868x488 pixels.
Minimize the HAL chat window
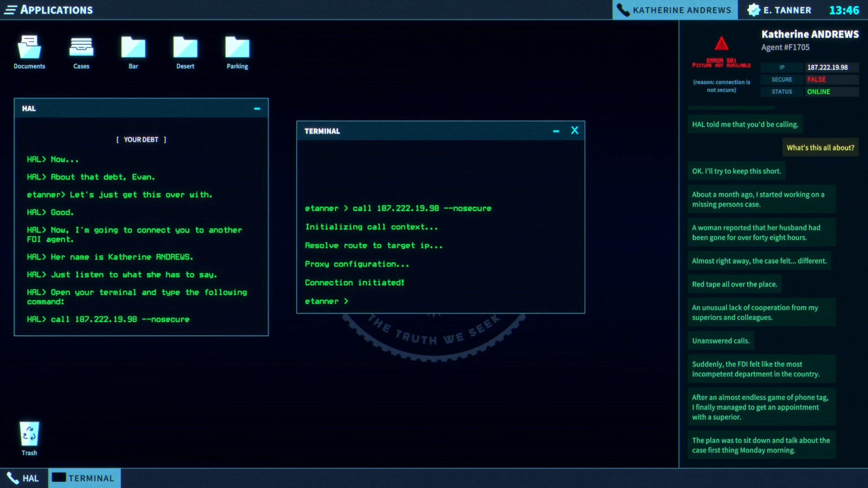click(257, 108)
